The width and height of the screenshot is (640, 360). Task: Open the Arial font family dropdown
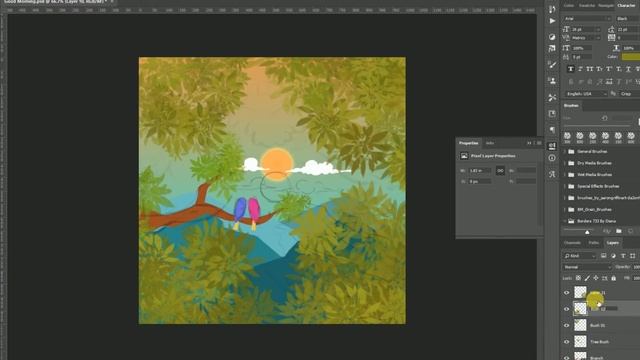[587, 19]
